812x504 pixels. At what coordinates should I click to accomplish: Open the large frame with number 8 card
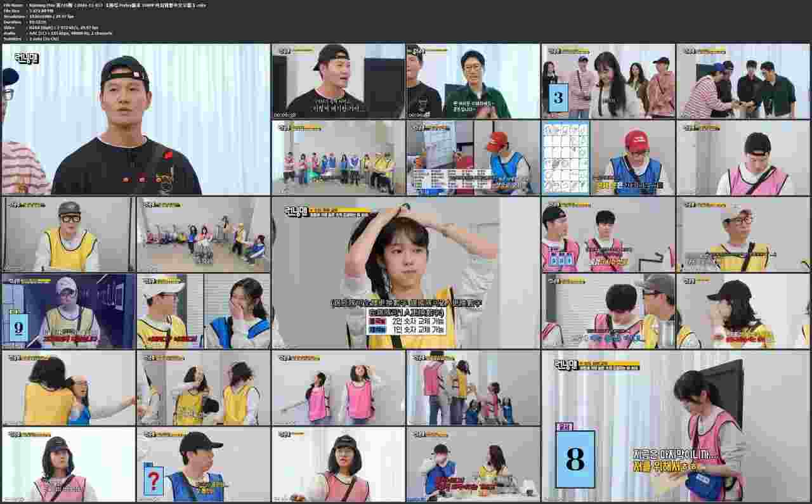coord(676,427)
